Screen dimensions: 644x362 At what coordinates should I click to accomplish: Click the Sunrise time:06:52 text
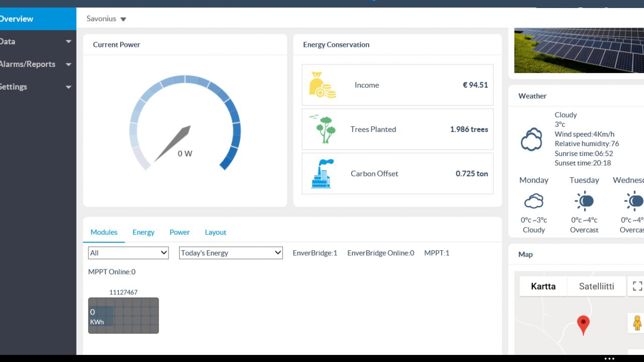tap(584, 154)
